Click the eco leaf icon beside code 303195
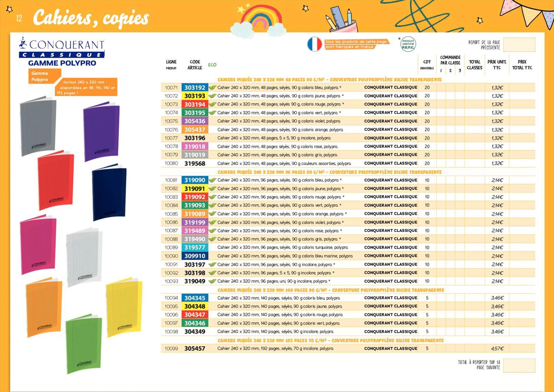 click(213, 113)
